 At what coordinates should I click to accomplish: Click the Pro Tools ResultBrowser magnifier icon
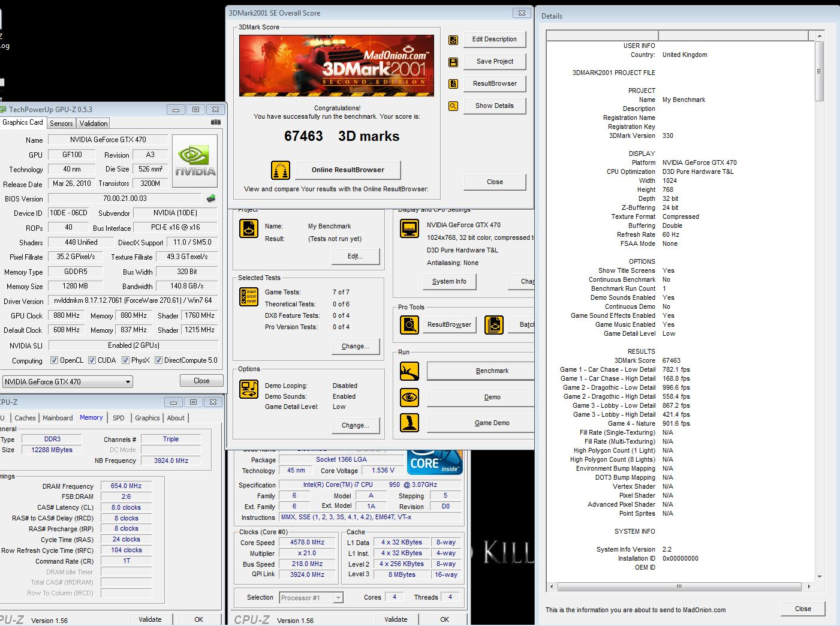pyautogui.click(x=410, y=325)
